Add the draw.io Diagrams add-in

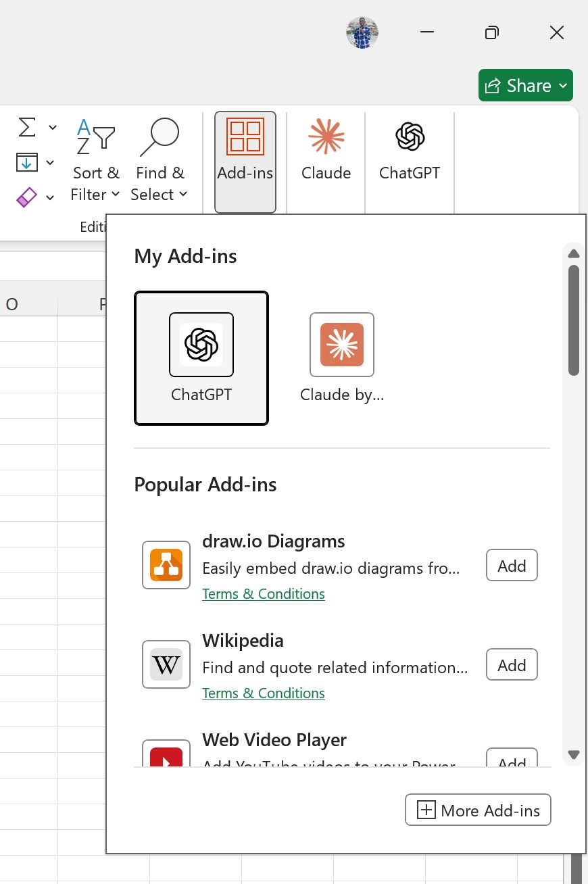tap(512, 565)
